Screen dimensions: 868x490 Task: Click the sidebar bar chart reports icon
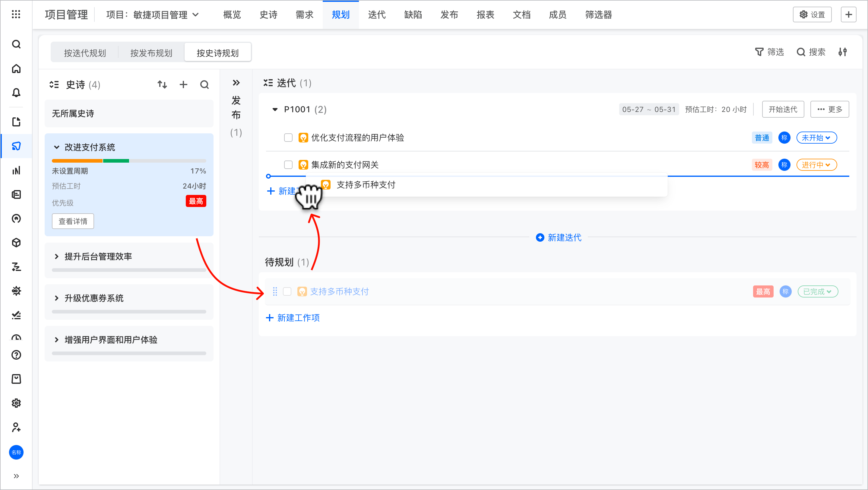(x=16, y=170)
